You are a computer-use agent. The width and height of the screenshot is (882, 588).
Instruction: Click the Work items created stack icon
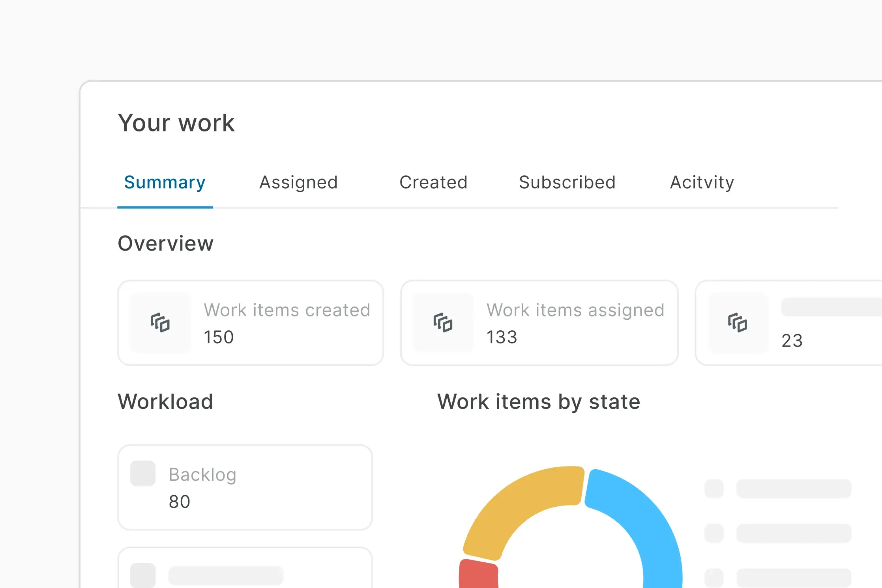click(x=160, y=323)
